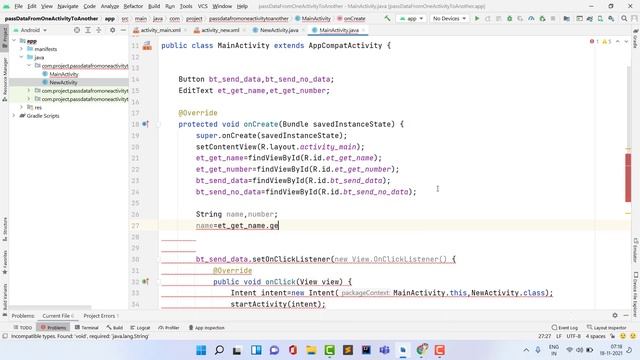Select MainActivity in project tree
The image size is (640, 360).
[64, 74]
